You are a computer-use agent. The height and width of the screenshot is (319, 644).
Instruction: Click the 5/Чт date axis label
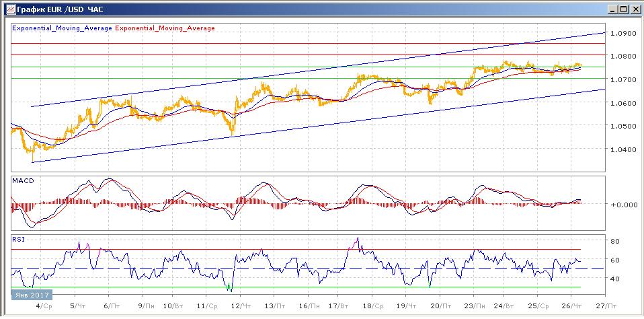(x=78, y=306)
